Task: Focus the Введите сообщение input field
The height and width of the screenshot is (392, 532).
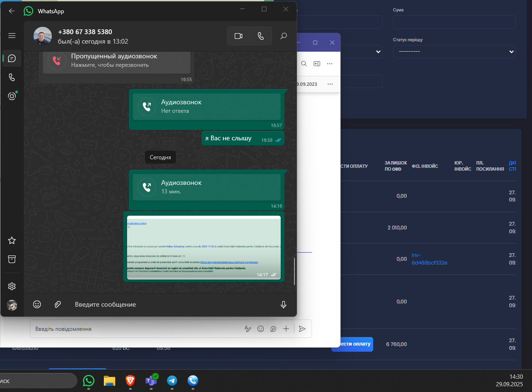Action: point(171,304)
